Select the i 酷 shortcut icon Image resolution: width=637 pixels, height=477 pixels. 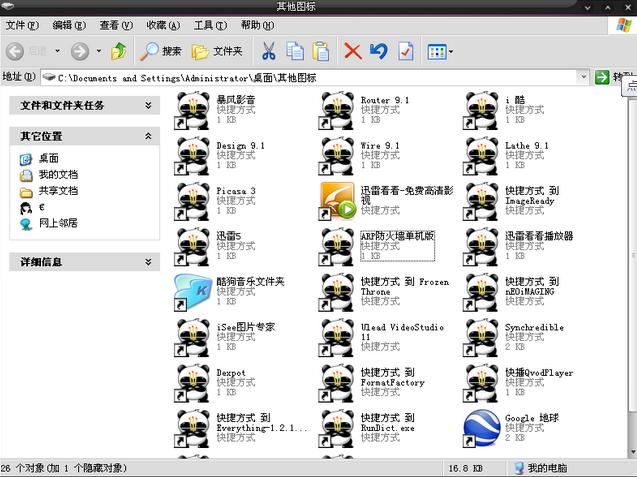point(481,111)
